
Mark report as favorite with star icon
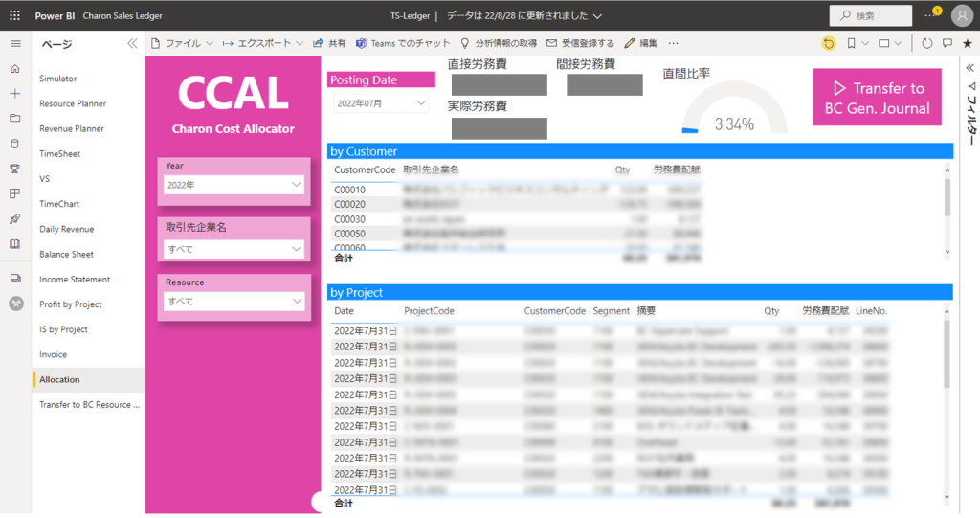tap(968, 43)
